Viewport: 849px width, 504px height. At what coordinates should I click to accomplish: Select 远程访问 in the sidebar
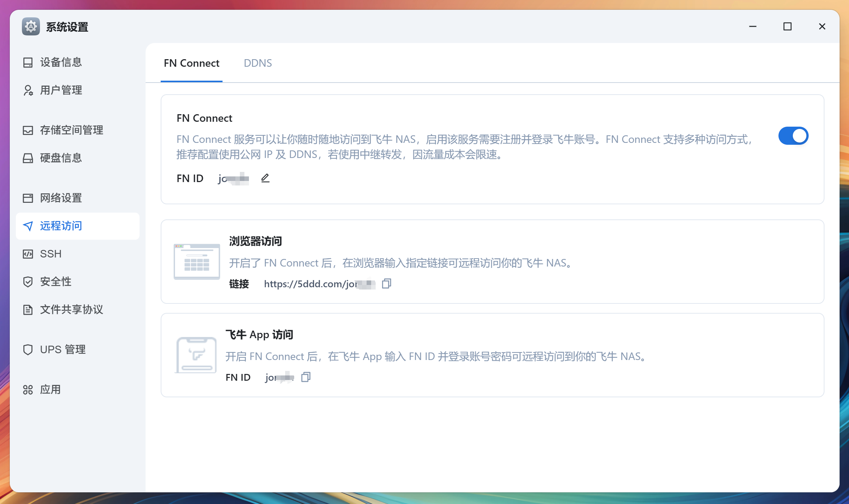click(61, 226)
